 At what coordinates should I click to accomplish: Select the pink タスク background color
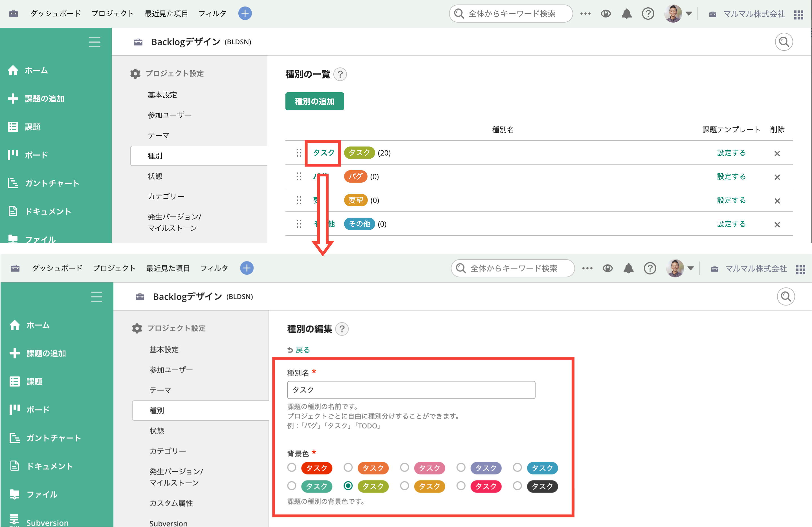(x=404, y=467)
